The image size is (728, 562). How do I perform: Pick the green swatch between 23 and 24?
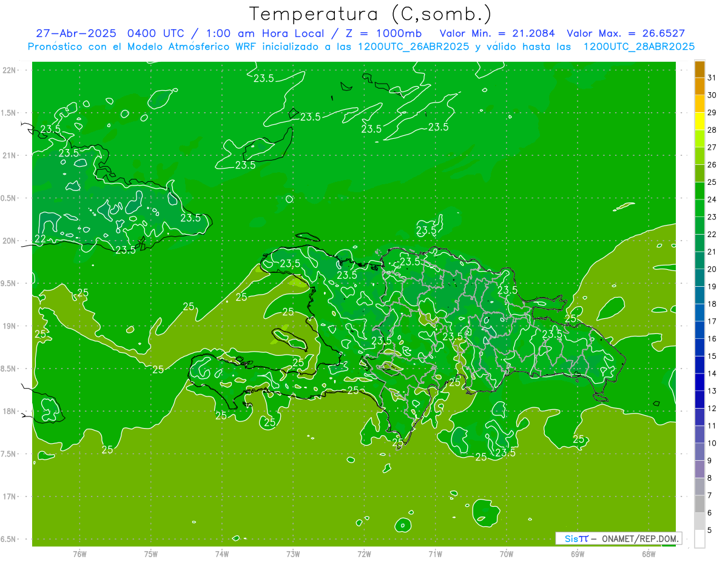click(699, 208)
